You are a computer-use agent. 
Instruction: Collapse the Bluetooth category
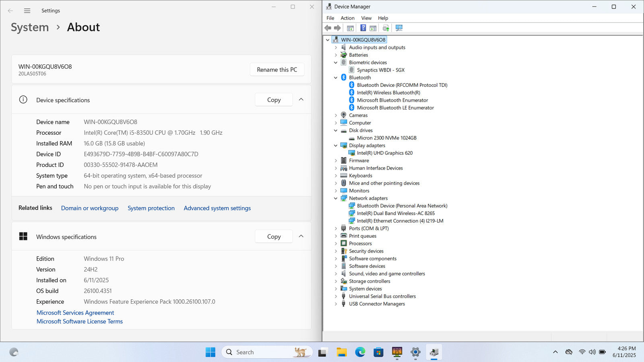336,78
